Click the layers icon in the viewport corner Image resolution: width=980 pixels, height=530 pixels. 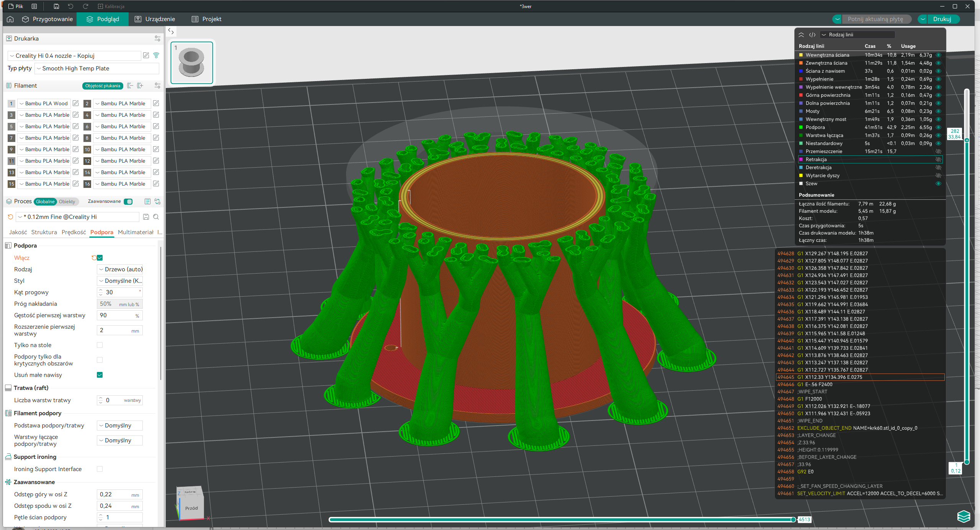click(964, 516)
